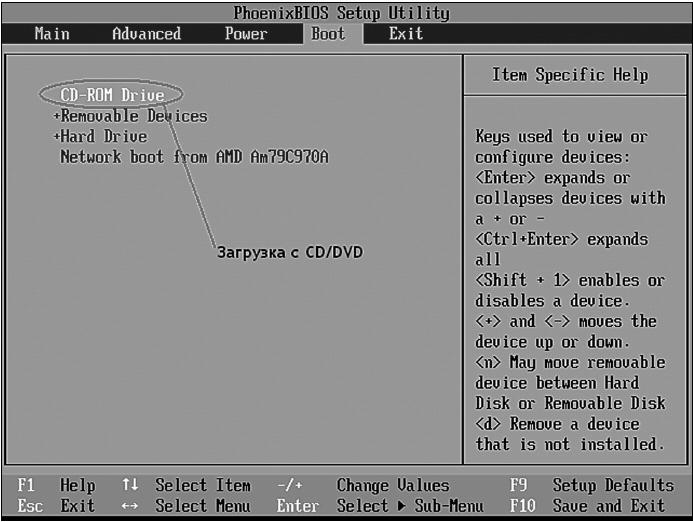Open the Power tab
Image resolution: width=693 pixels, height=522 pixels.
(246, 34)
